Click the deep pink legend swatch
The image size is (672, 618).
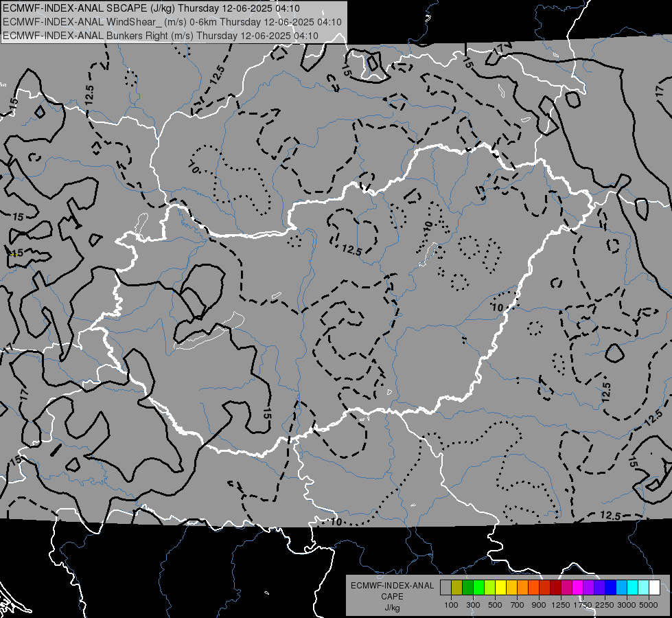566,588
